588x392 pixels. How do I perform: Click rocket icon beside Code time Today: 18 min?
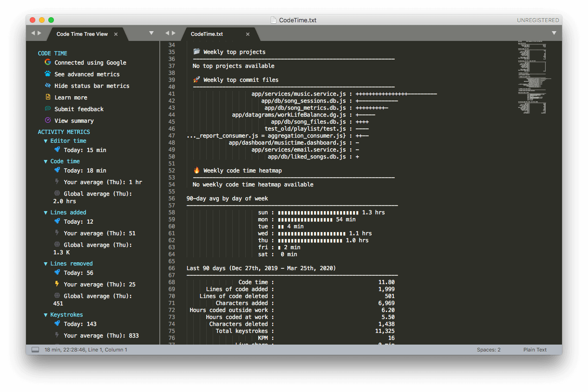pyautogui.click(x=57, y=170)
